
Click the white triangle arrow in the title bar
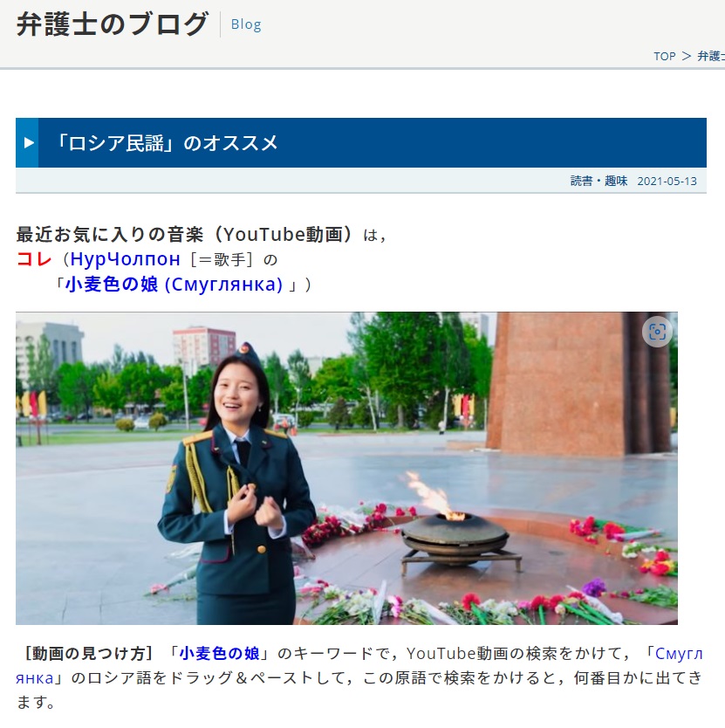tap(29, 142)
